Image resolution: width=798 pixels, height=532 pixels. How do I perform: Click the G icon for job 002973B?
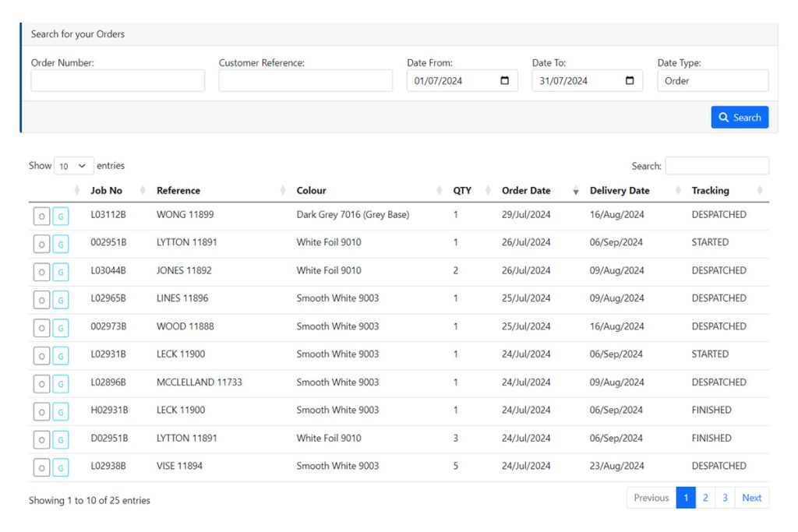[61, 328]
